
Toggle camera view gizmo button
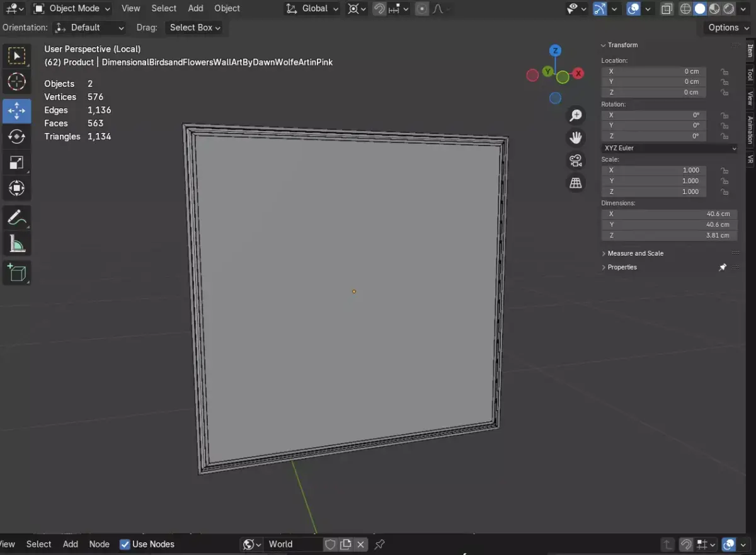(x=576, y=160)
